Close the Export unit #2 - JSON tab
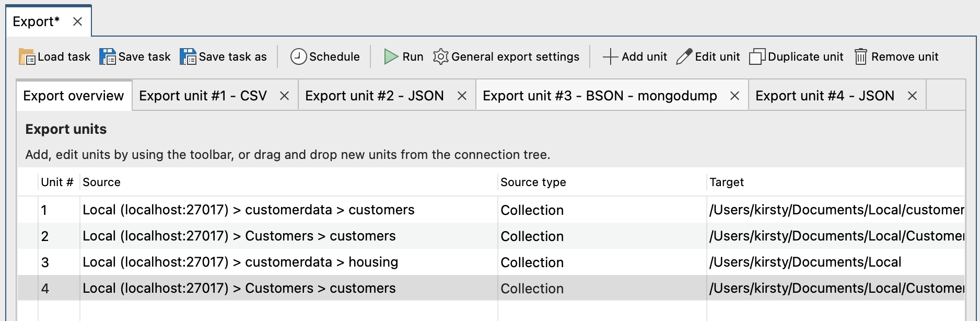The height and width of the screenshot is (321, 980). tap(462, 96)
